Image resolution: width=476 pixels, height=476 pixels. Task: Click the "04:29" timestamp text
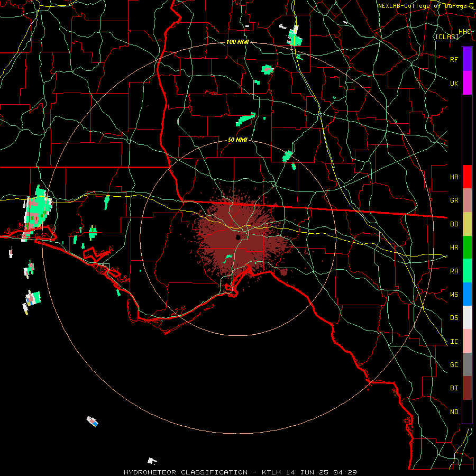point(345,472)
